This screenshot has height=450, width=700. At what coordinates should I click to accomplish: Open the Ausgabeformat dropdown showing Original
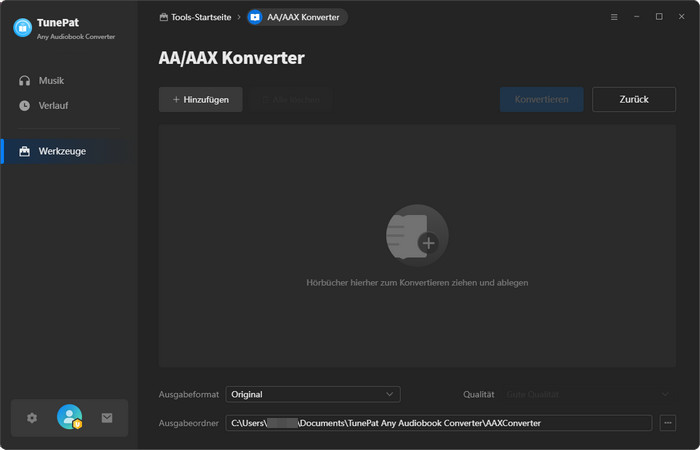(313, 394)
